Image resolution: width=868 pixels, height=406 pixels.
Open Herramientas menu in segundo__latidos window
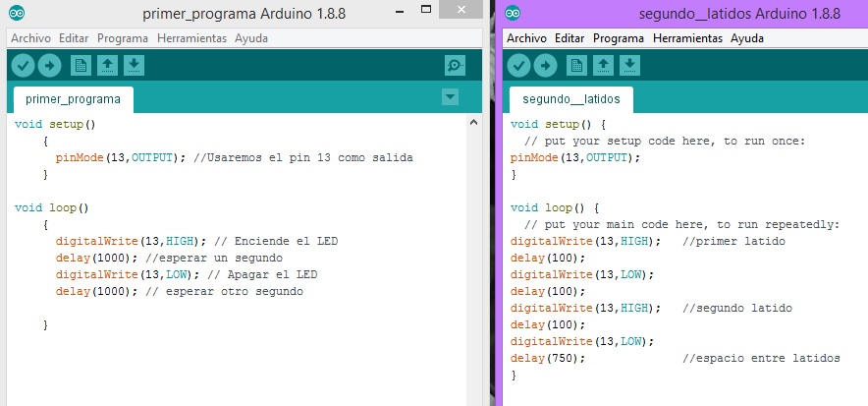coord(687,38)
